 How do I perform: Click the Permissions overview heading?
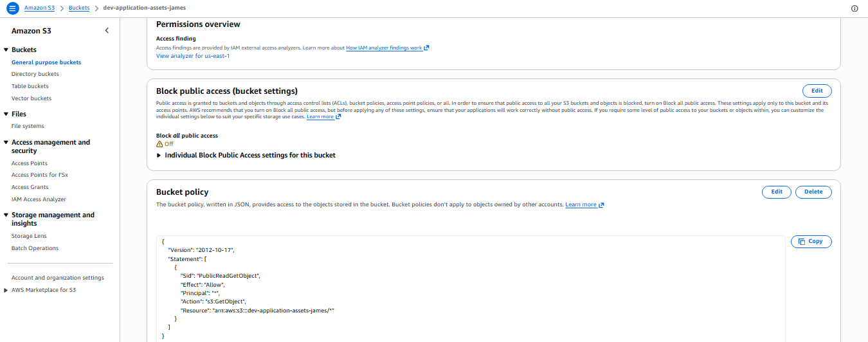pos(198,24)
